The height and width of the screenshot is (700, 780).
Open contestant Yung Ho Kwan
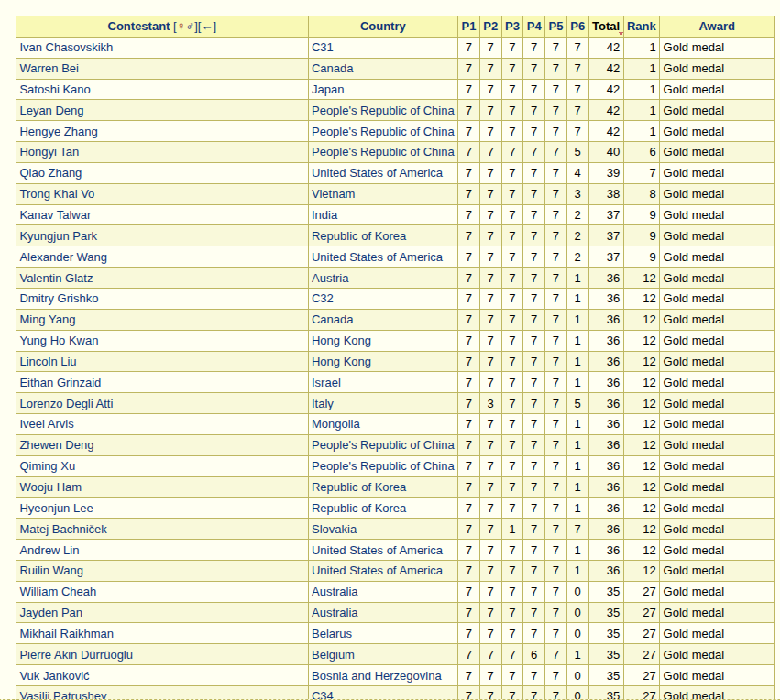tap(60, 341)
